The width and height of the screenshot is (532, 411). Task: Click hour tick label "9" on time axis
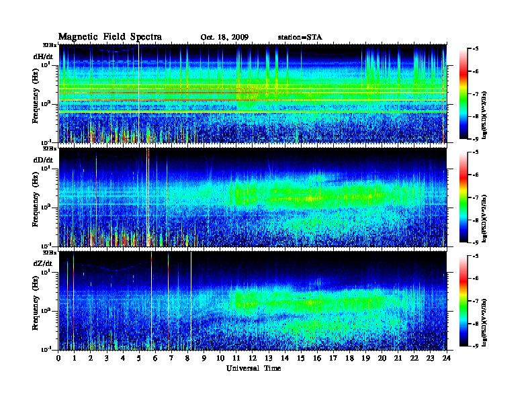[x=204, y=358]
